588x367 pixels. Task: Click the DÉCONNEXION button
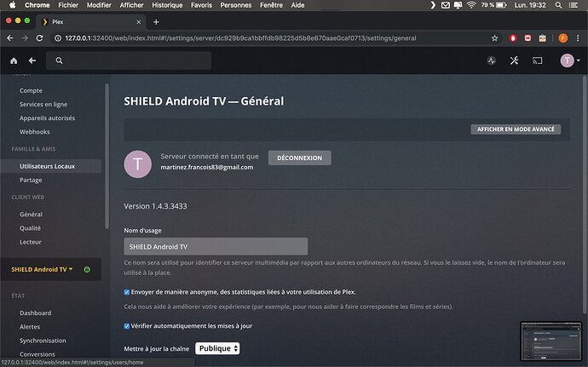(x=300, y=158)
